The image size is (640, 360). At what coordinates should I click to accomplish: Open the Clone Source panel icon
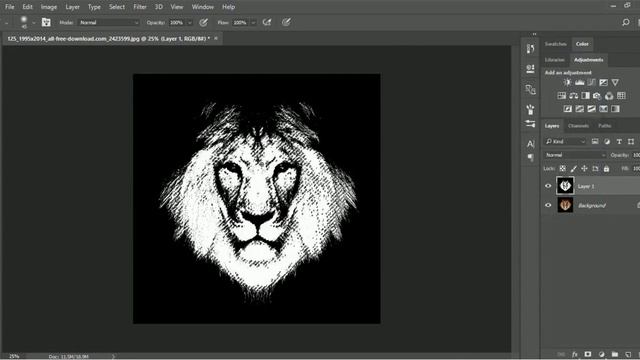[x=530, y=89]
